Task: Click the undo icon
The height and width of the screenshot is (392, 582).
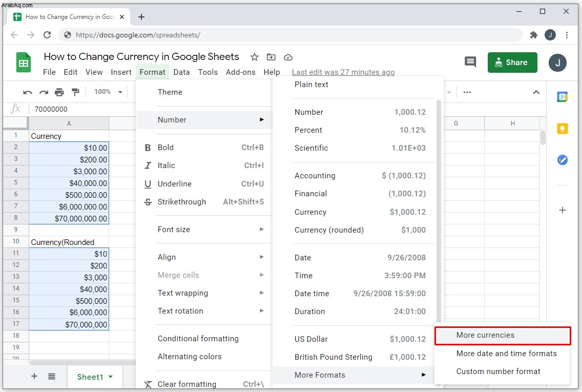Action: pos(28,92)
